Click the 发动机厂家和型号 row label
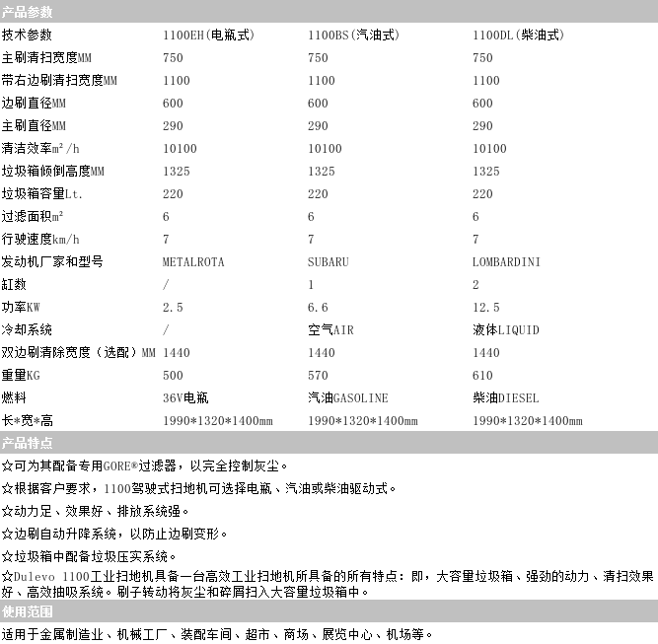The width and height of the screenshot is (658, 644). click(x=52, y=262)
